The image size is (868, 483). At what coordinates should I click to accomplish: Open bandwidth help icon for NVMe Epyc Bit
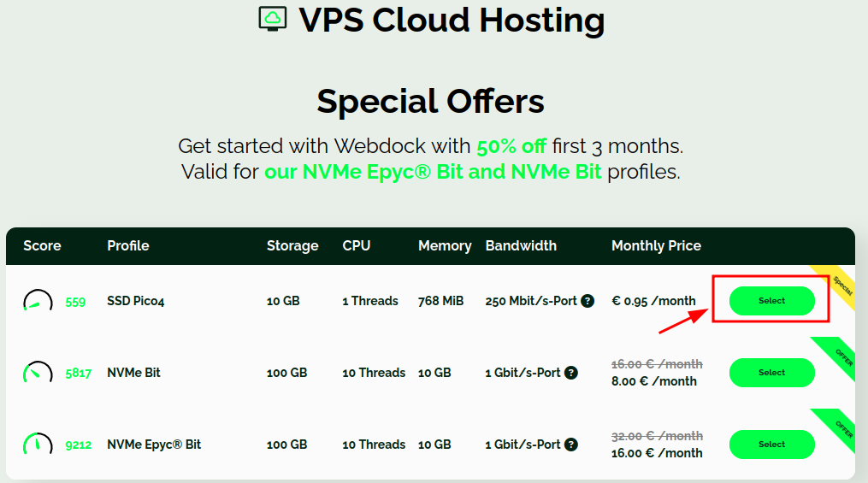point(571,445)
